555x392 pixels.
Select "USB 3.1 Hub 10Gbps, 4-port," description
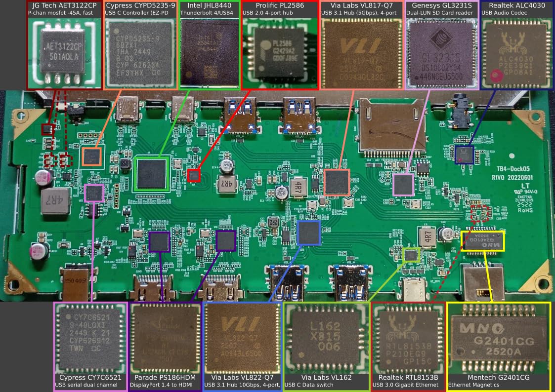[x=242, y=385]
